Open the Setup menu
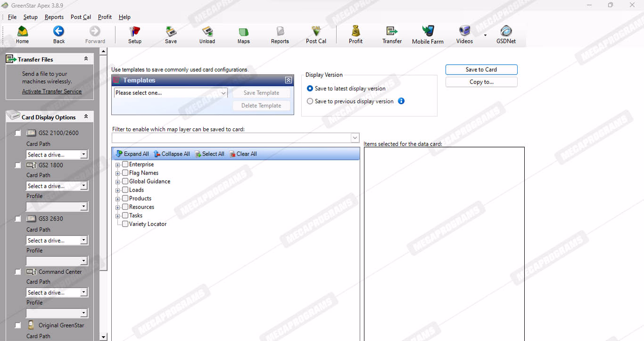The width and height of the screenshot is (644, 341). 30,17
